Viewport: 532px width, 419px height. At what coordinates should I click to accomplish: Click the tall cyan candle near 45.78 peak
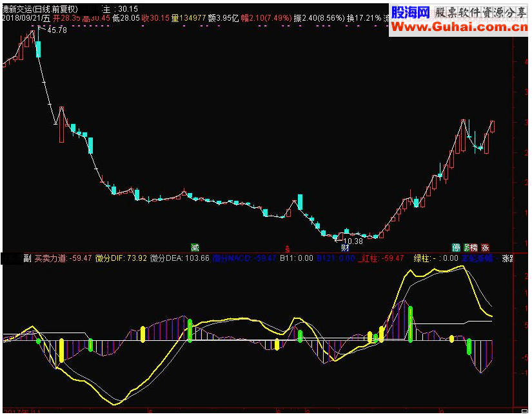point(38,48)
